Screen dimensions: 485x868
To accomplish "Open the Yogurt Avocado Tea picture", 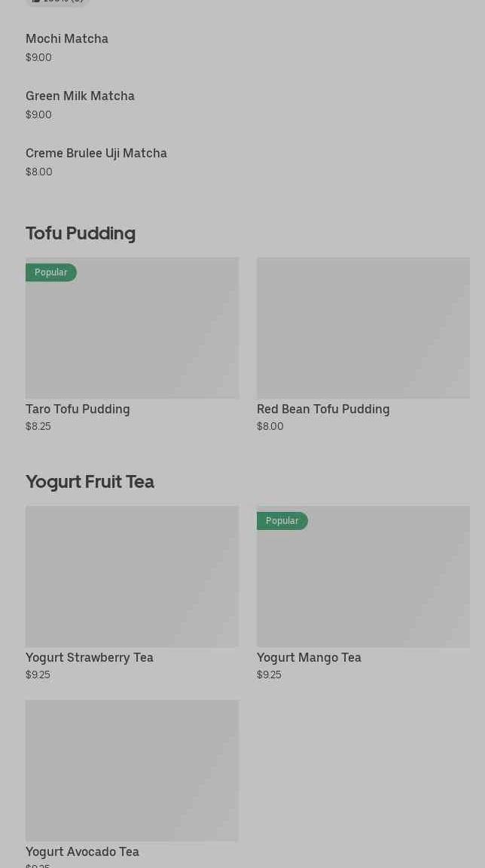I will coord(132,771).
